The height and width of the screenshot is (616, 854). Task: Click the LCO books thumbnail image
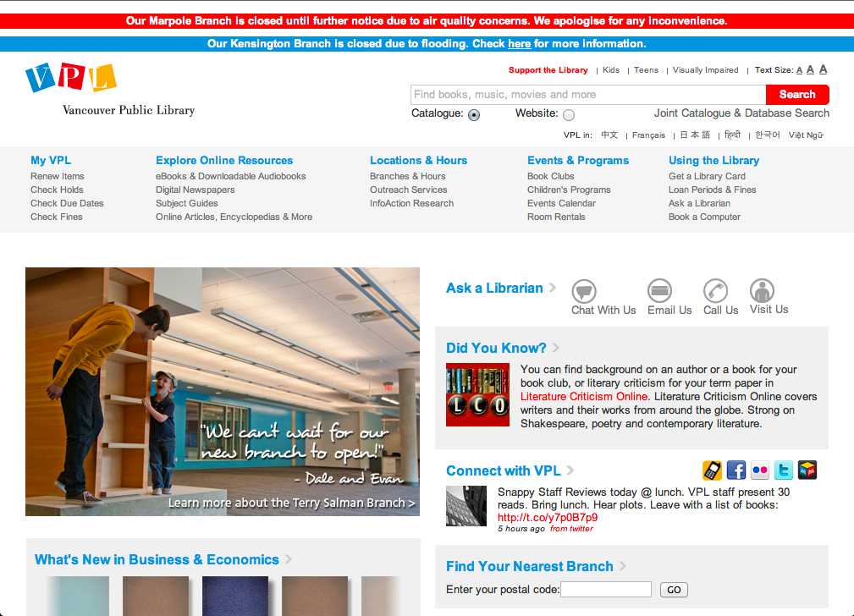[x=477, y=394]
